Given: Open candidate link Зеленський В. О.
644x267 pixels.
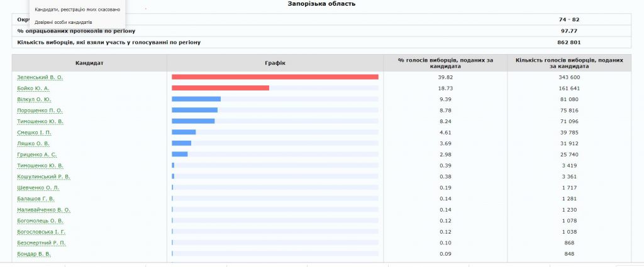Looking at the screenshot, I should [40, 77].
